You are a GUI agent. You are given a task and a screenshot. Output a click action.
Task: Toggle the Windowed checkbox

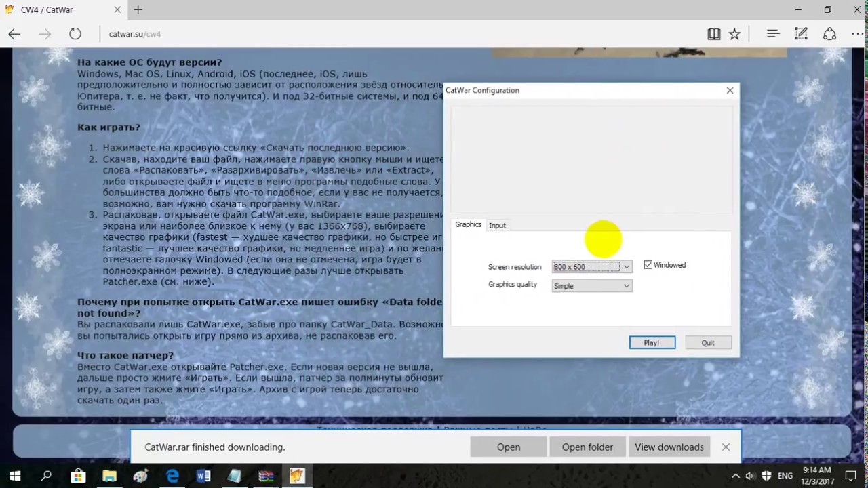pyautogui.click(x=648, y=265)
